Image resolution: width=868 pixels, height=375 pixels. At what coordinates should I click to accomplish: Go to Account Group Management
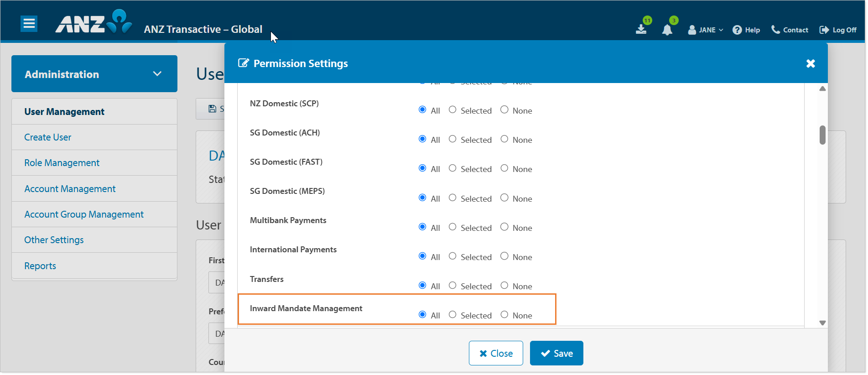84,214
